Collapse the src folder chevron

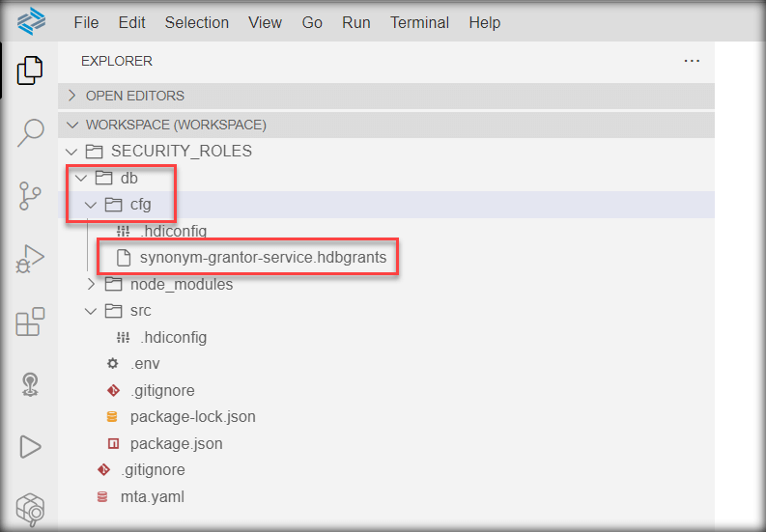tap(91, 311)
